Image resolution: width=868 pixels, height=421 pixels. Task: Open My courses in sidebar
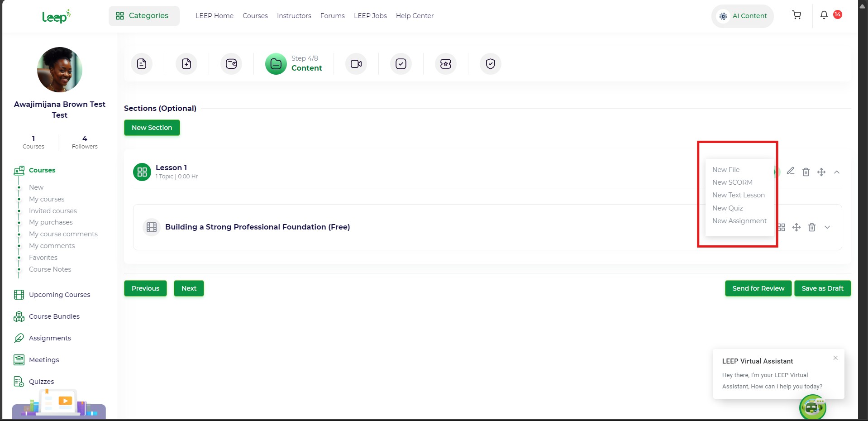tap(47, 199)
